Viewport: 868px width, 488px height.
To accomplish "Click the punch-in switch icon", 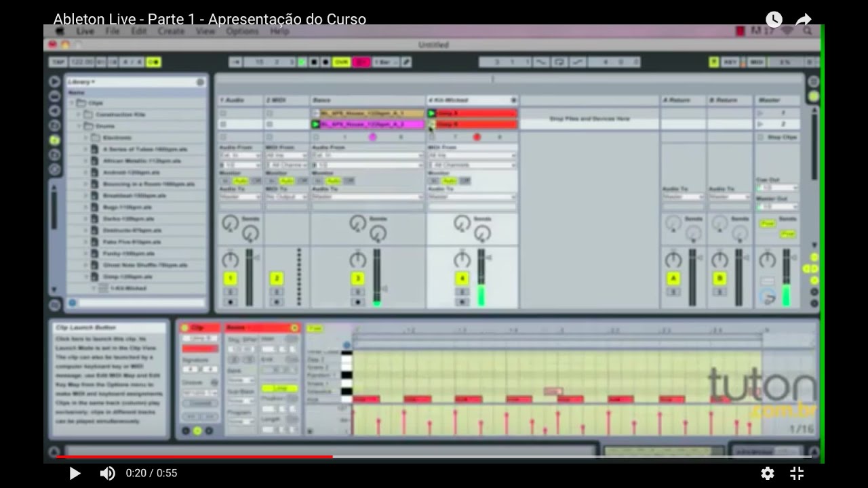I will pos(541,62).
